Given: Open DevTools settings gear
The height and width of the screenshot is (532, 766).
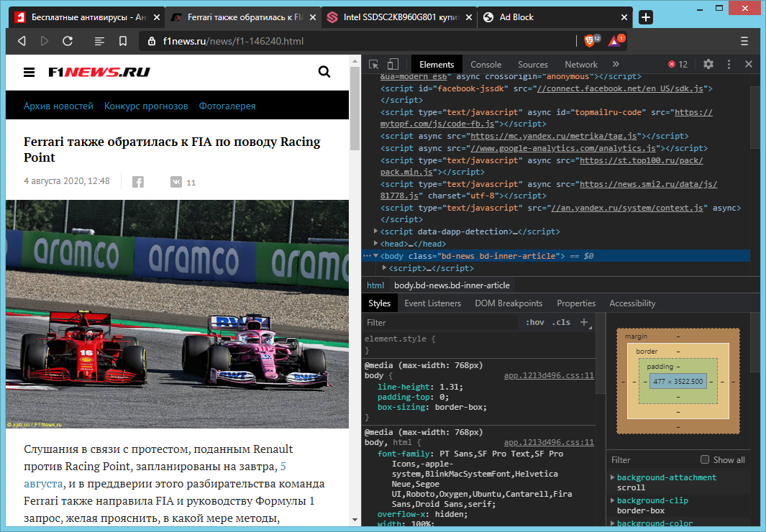Looking at the screenshot, I should click(x=708, y=64).
